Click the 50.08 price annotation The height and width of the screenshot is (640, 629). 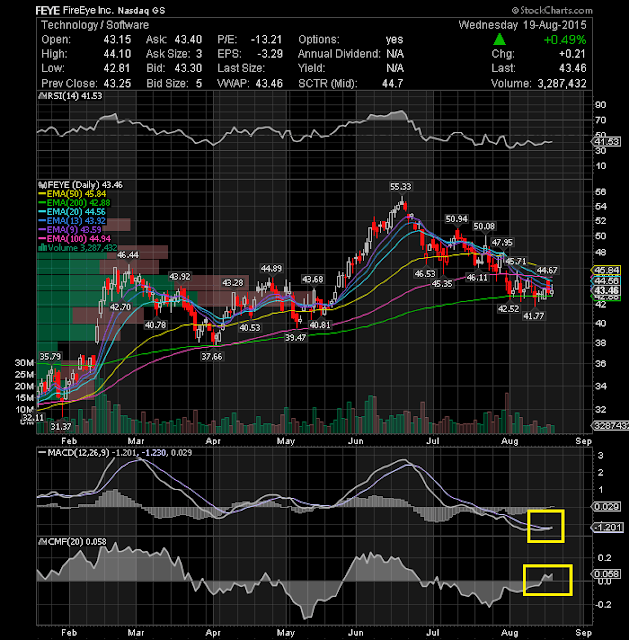click(484, 226)
